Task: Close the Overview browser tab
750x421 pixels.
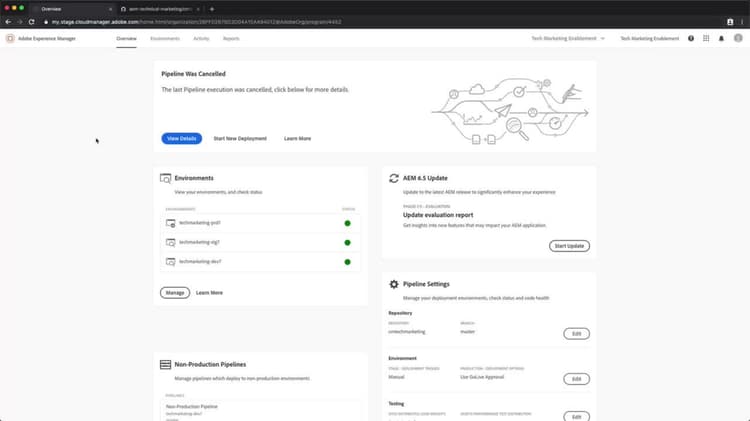Action: coord(110,9)
